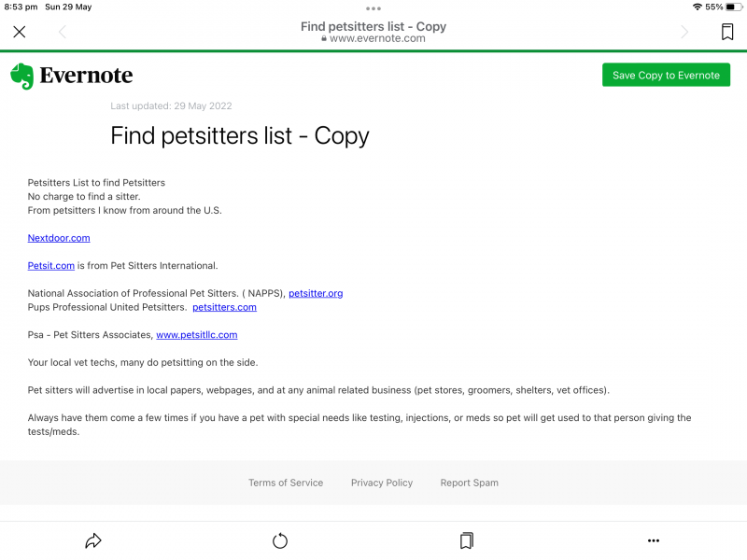Tap the share arrow icon
The image size is (747, 560).
click(93, 540)
